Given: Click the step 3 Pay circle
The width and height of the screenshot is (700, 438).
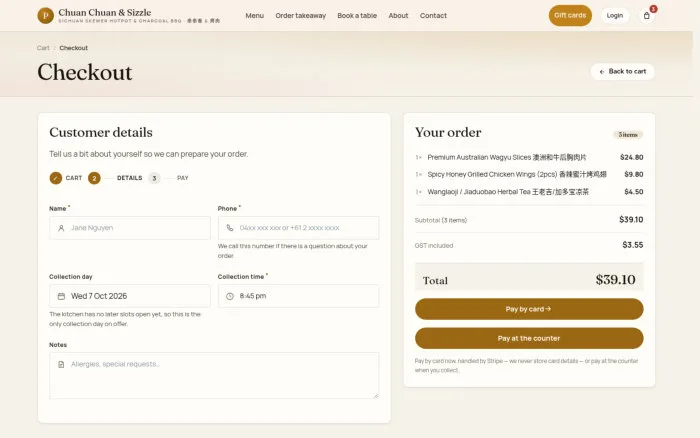Looking at the screenshot, I should coord(154,178).
